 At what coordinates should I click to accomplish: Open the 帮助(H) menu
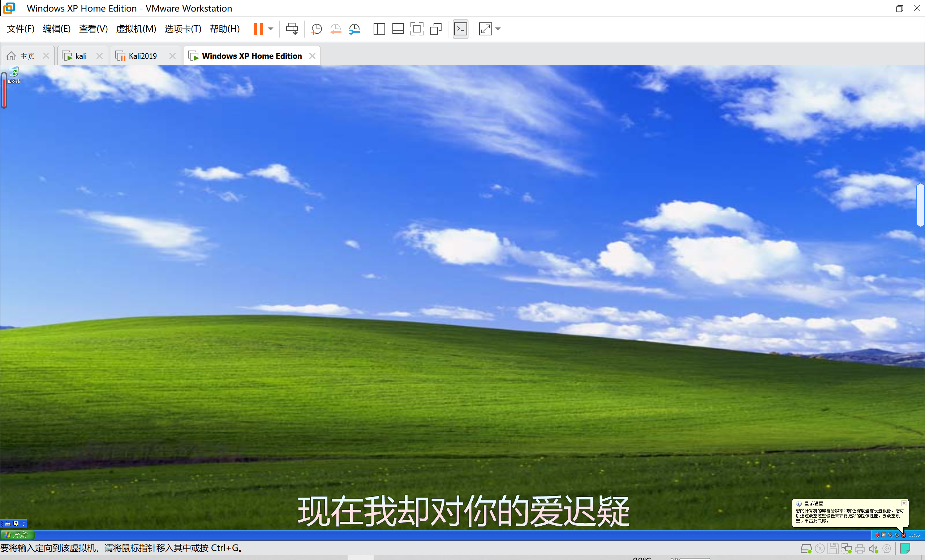coord(224,29)
